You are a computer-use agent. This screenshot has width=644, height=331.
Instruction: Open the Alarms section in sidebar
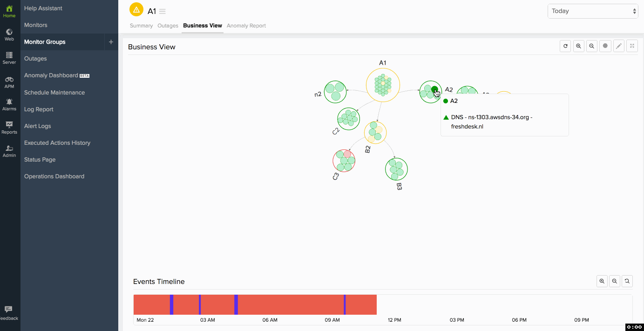(9, 104)
